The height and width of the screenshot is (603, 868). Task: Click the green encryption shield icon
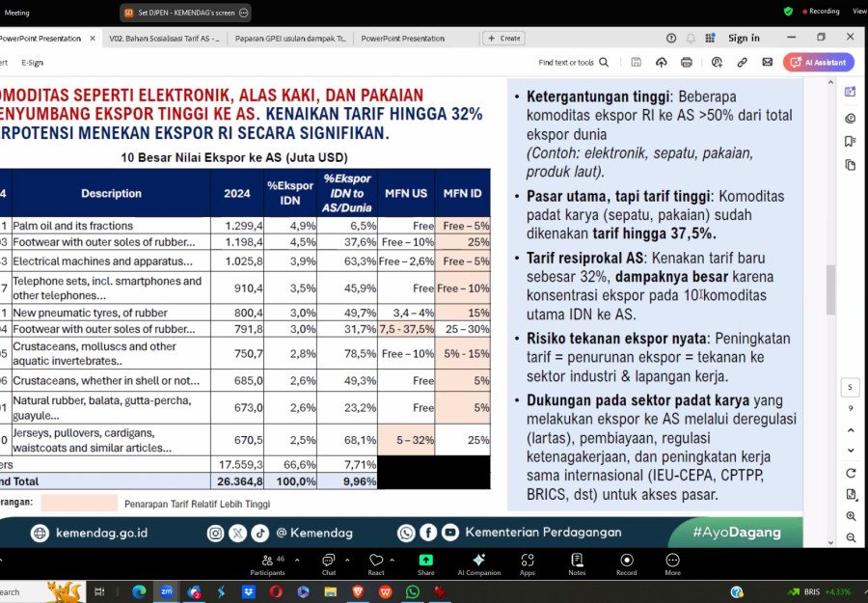788,11
